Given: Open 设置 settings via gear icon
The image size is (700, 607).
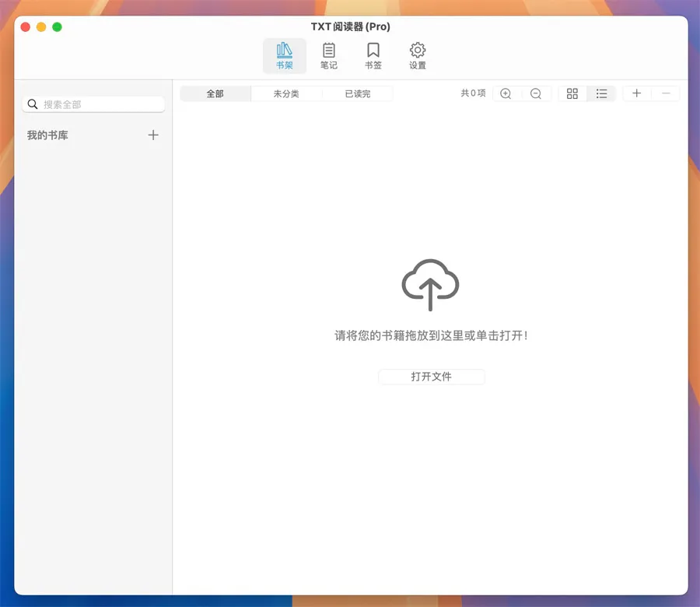Looking at the screenshot, I should 418,56.
